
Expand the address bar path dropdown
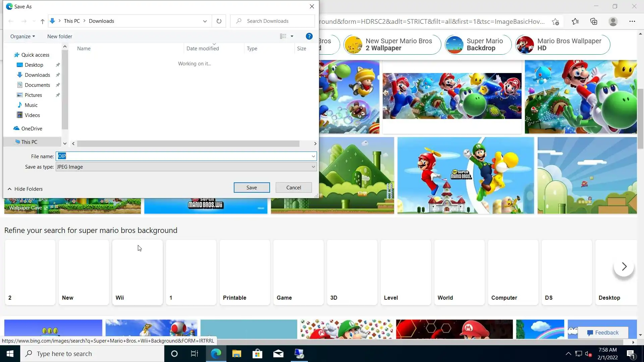(x=205, y=21)
